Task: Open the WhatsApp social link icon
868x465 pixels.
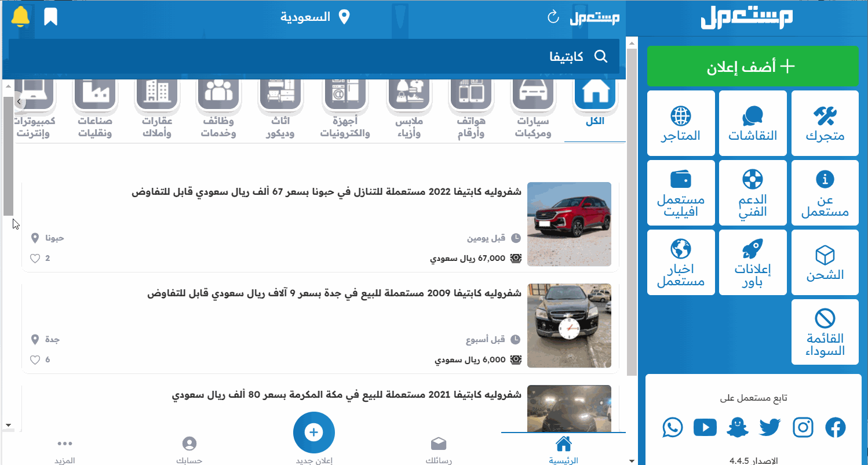Action: pyautogui.click(x=673, y=428)
